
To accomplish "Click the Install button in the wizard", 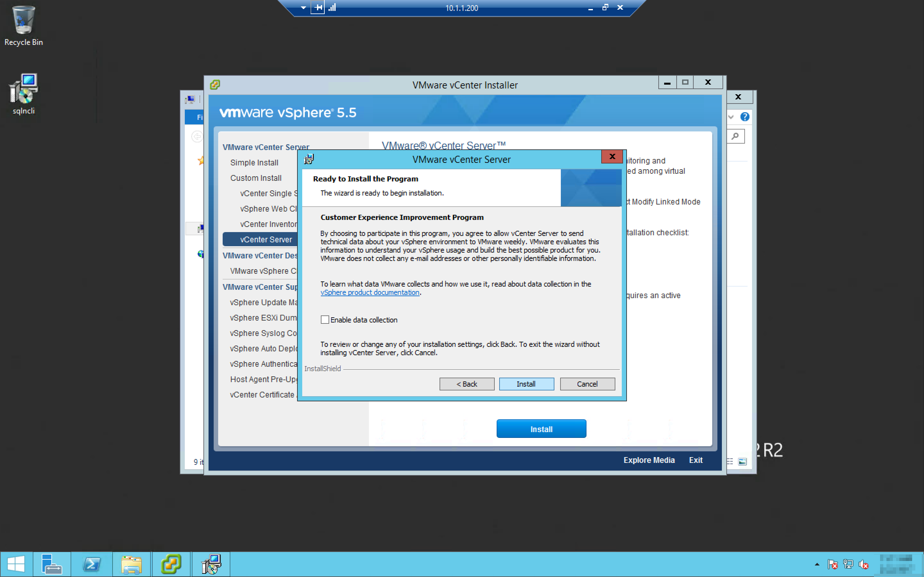I will pos(526,384).
